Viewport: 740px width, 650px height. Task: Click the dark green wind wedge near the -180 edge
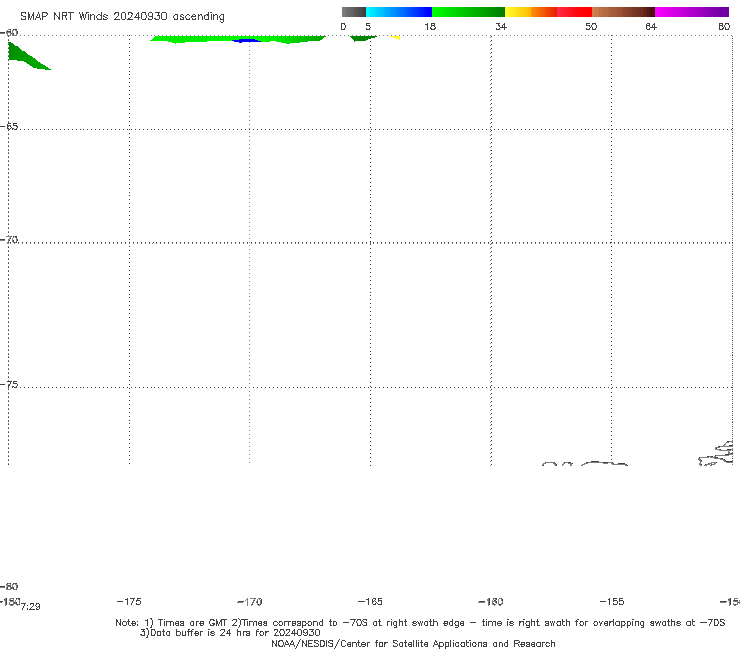(26, 58)
